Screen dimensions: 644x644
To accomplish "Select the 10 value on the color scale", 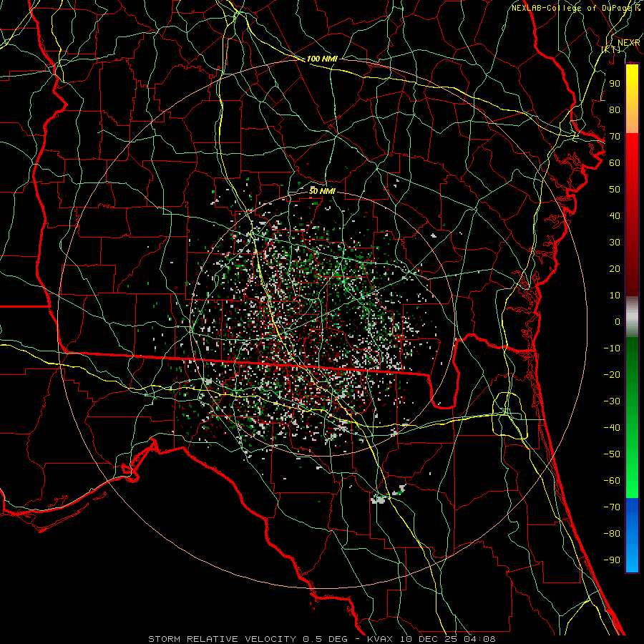I will pos(615,296).
